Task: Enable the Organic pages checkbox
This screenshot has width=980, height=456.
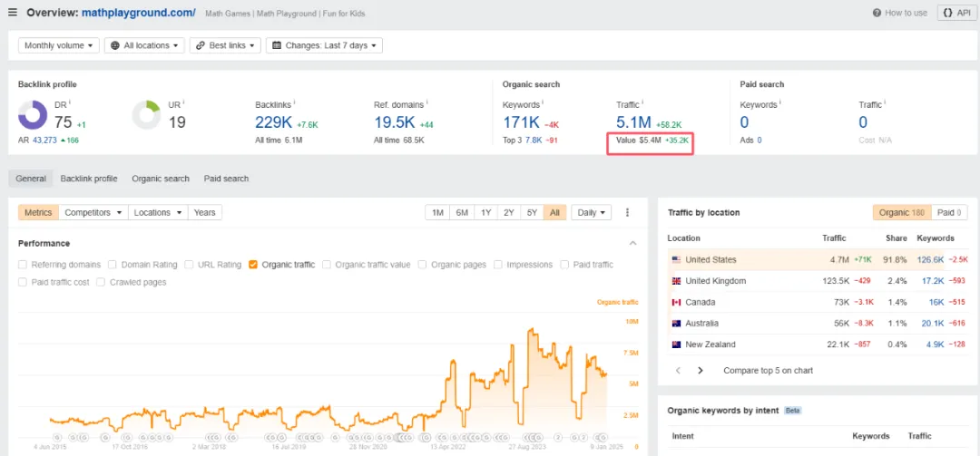Action: click(423, 265)
